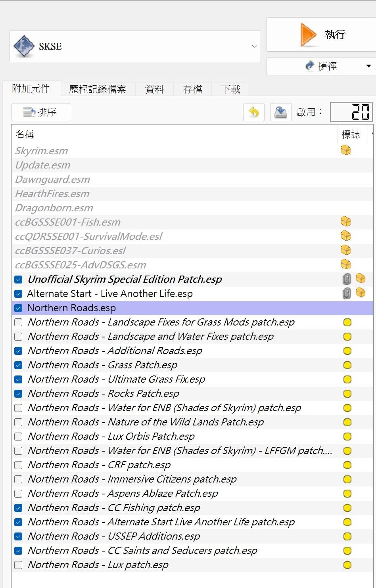Expand the 捷徑 shortcuts dropdown arrow
376x588 pixels.
368,66
